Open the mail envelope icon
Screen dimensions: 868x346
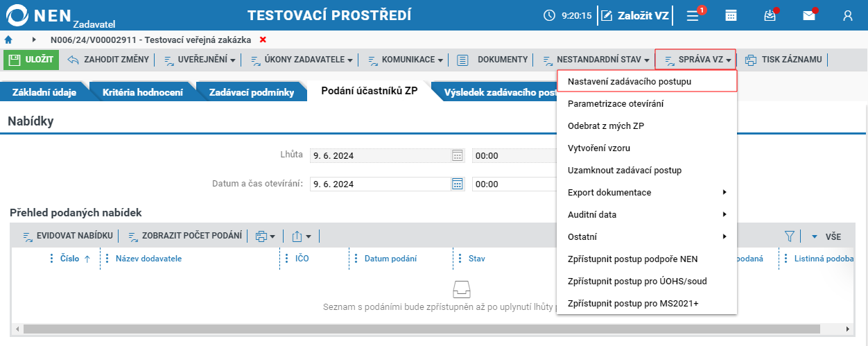click(809, 15)
